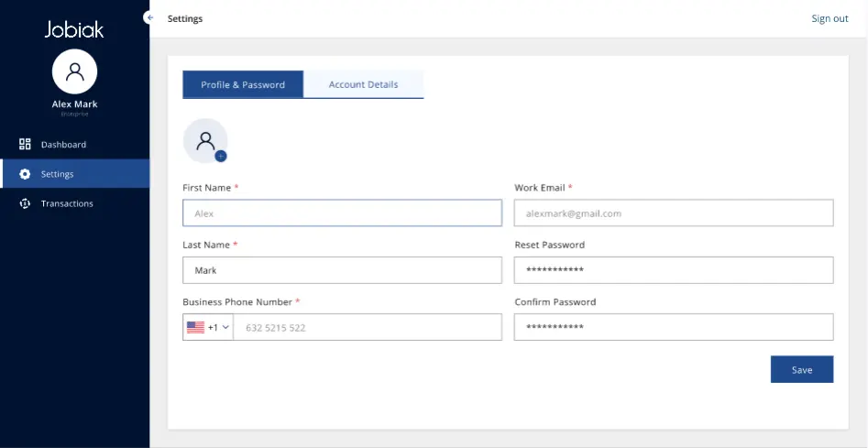Image resolution: width=868 pixels, height=448 pixels.
Task: Click the Sign out link
Action: tap(830, 18)
